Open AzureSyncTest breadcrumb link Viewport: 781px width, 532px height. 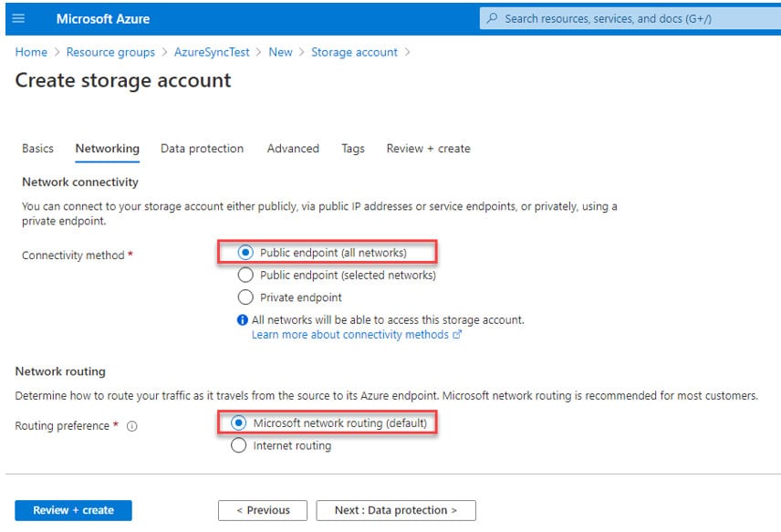(212, 52)
